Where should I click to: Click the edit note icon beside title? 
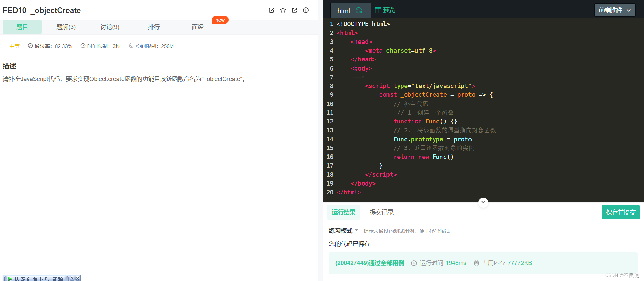pyautogui.click(x=271, y=10)
